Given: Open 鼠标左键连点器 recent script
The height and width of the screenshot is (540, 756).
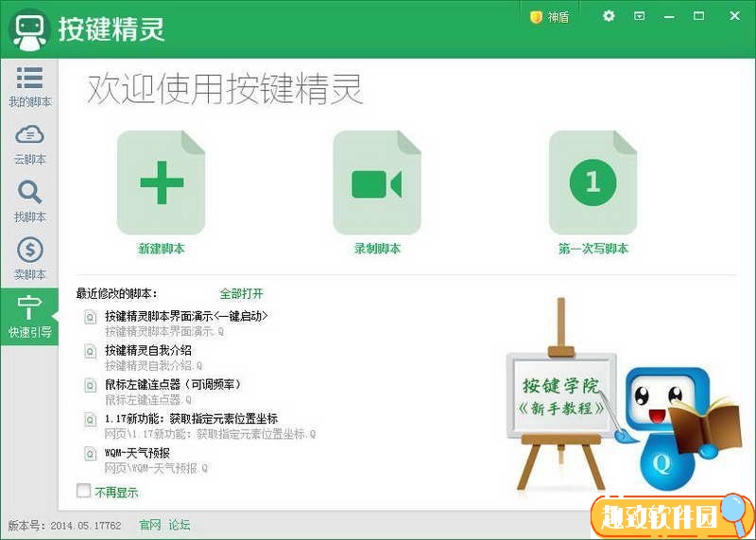Looking at the screenshot, I should pos(172,385).
